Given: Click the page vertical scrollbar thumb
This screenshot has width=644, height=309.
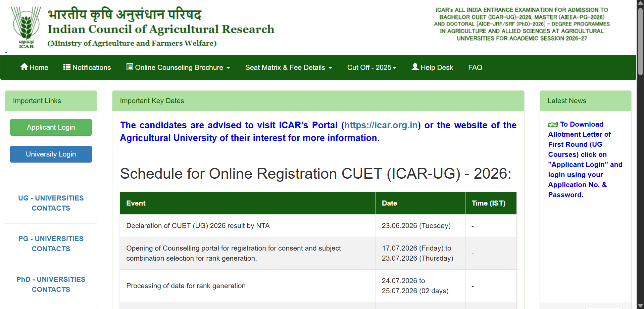Looking at the screenshot, I should [x=640, y=42].
